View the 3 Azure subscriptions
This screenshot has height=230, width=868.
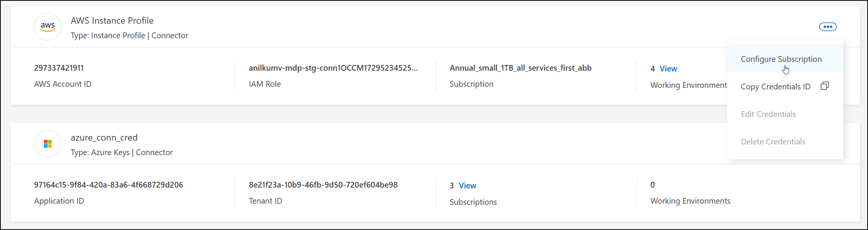point(467,186)
